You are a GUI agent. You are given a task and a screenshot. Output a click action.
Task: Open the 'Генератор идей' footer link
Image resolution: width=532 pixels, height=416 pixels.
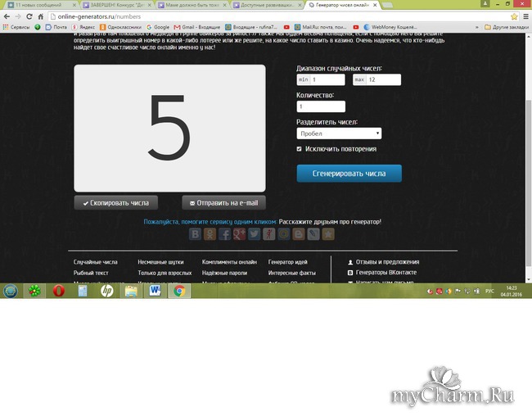pyautogui.click(x=287, y=262)
